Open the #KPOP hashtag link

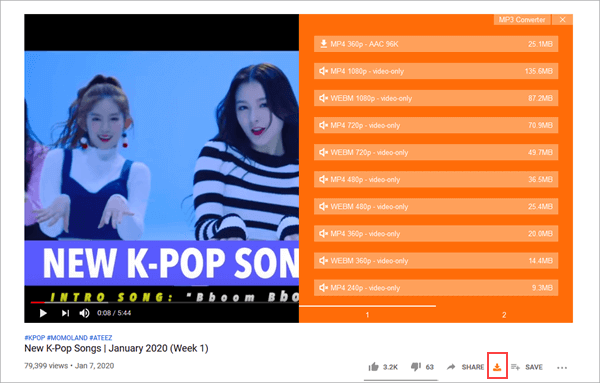pyautogui.click(x=34, y=338)
